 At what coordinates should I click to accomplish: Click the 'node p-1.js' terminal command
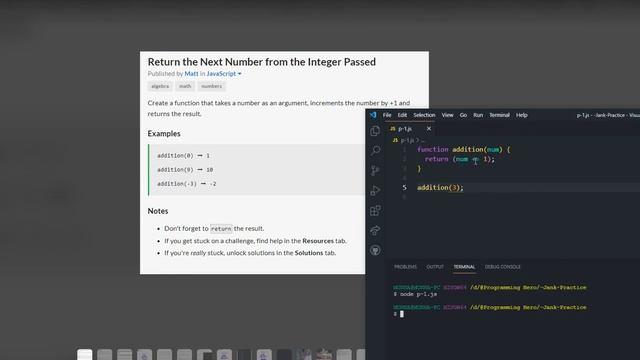pyautogui.click(x=418, y=294)
